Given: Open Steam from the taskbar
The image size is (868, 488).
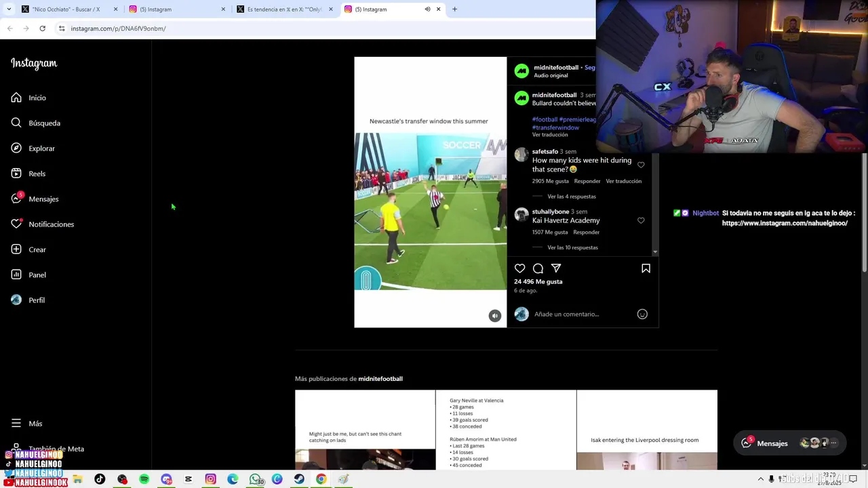Looking at the screenshot, I should [299, 479].
